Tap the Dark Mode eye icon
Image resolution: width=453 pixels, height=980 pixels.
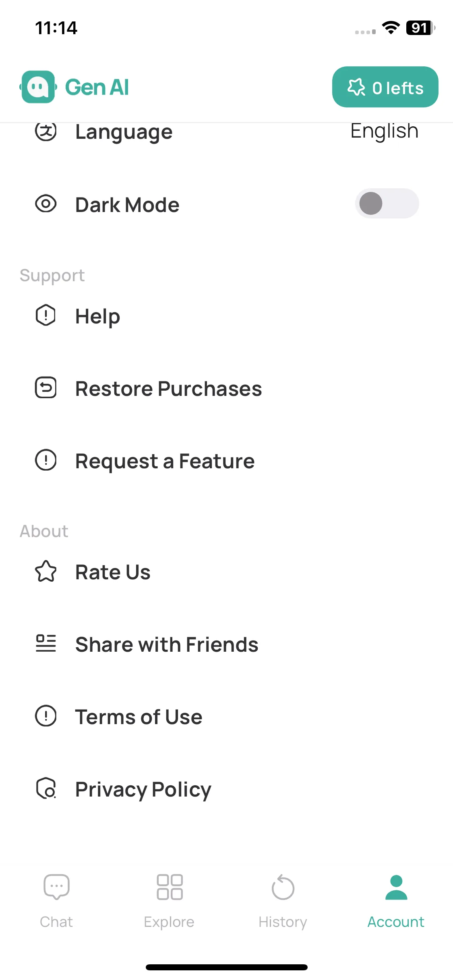point(46,204)
